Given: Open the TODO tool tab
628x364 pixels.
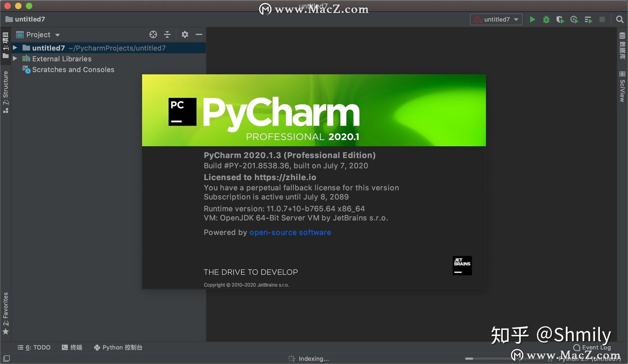Looking at the screenshot, I should tap(34, 347).
